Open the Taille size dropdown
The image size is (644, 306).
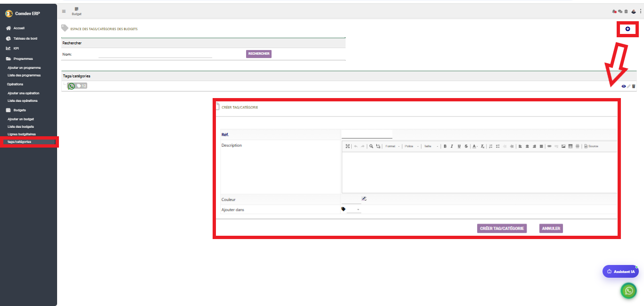tap(431, 146)
